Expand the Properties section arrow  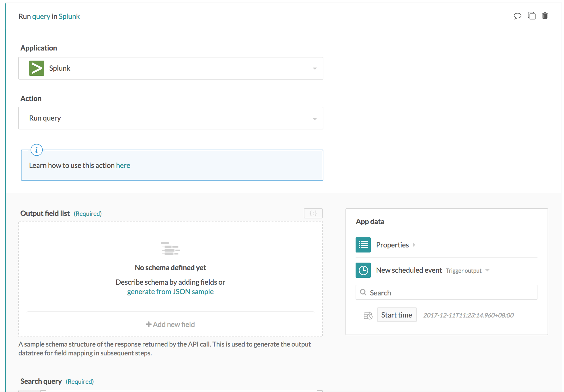(414, 245)
